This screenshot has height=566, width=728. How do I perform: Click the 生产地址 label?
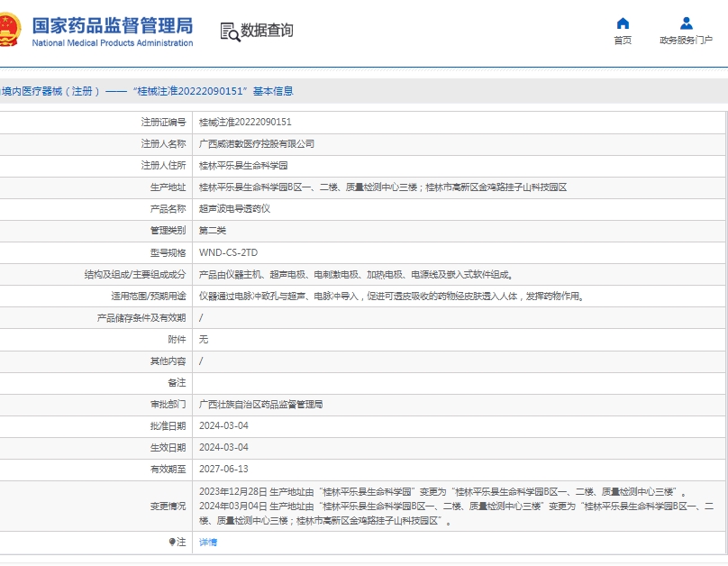tap(168, 187)
